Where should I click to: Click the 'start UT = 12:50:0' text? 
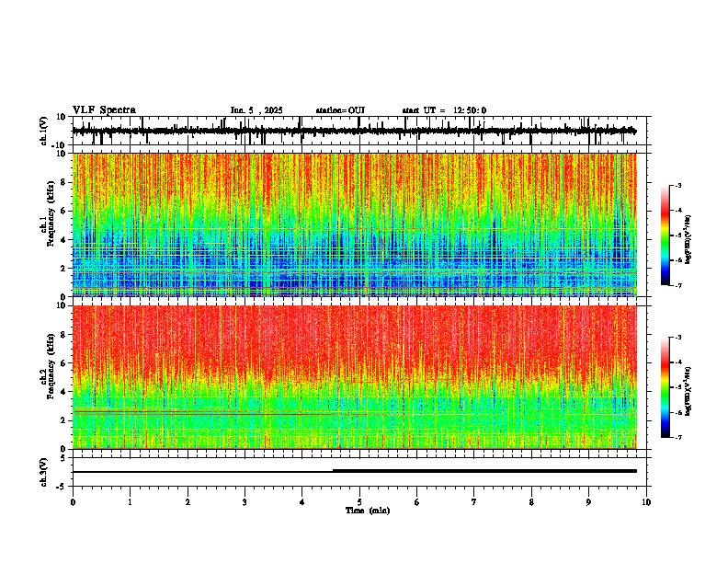(444, 110)
